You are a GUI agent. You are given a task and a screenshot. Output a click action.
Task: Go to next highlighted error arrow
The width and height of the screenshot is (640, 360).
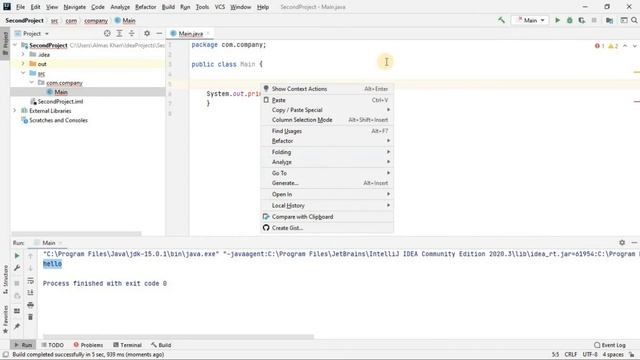point(635,46)
